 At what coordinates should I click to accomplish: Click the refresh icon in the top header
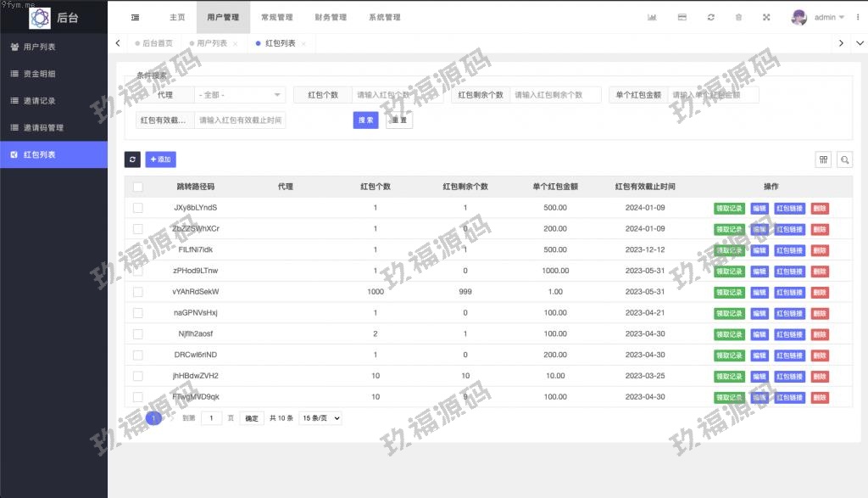tap(710, 17)
